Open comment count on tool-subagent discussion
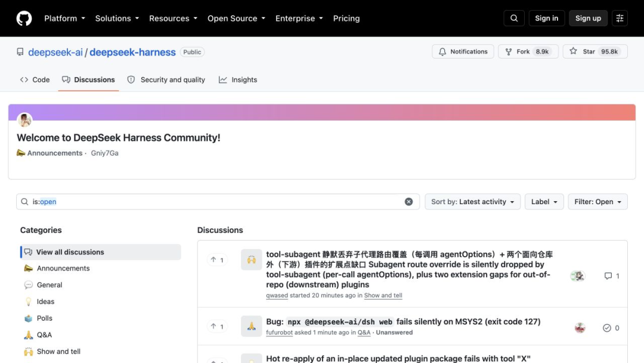The height and width of the screenshot is (363, 644). click(612, 276)
